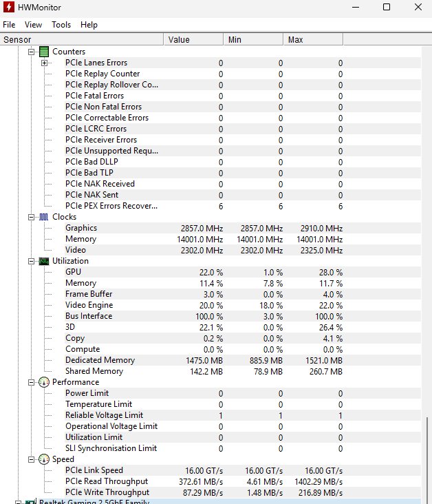Open the Help menu
432x504 pixels.
89,25
